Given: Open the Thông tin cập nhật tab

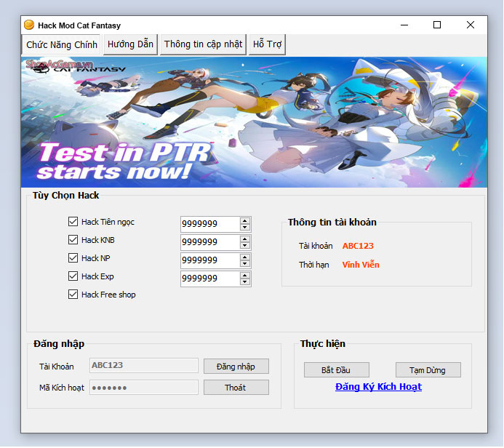Looking at the screenshot, I should (x=203, y=44).
